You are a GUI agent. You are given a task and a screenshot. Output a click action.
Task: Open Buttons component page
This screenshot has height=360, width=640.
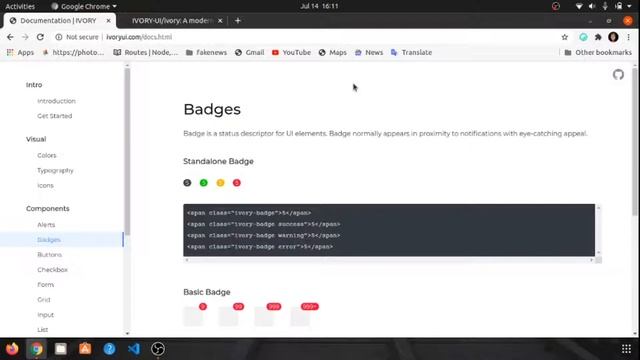point(49,255)
